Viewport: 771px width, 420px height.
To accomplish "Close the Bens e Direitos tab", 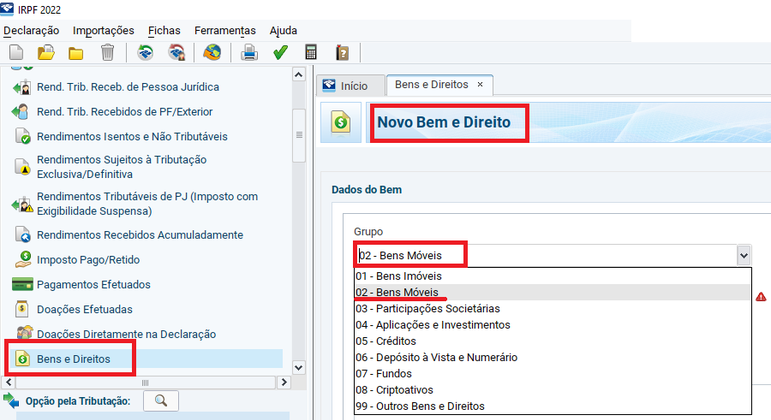I will (x=480, y=85).
